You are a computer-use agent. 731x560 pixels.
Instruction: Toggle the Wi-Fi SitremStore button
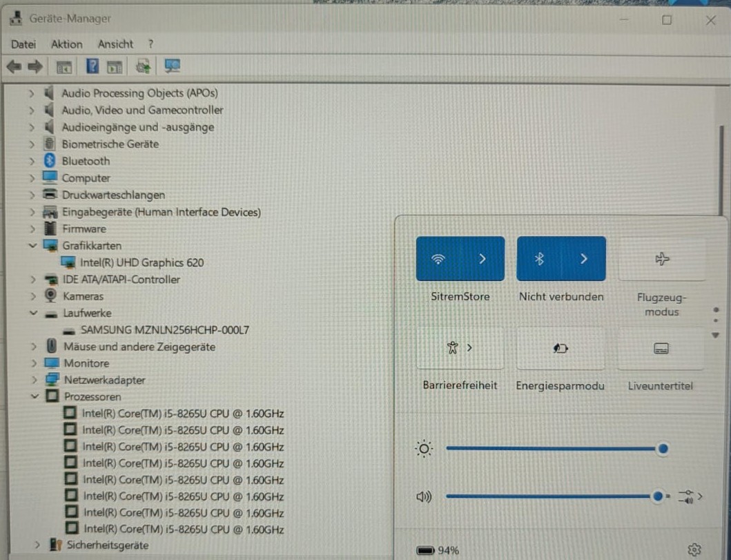[438, 259]
